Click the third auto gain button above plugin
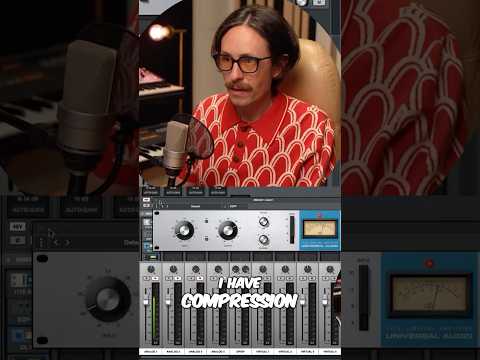Screen dimensions: 480x360 coord(196,192)
